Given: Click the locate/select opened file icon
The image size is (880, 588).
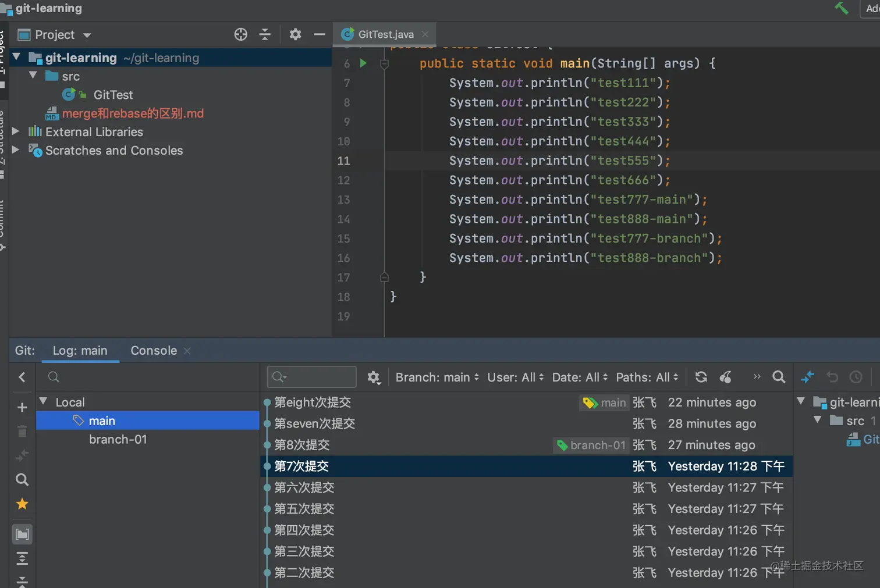Looking at the screenshot, I should click(x=241, y=34).
